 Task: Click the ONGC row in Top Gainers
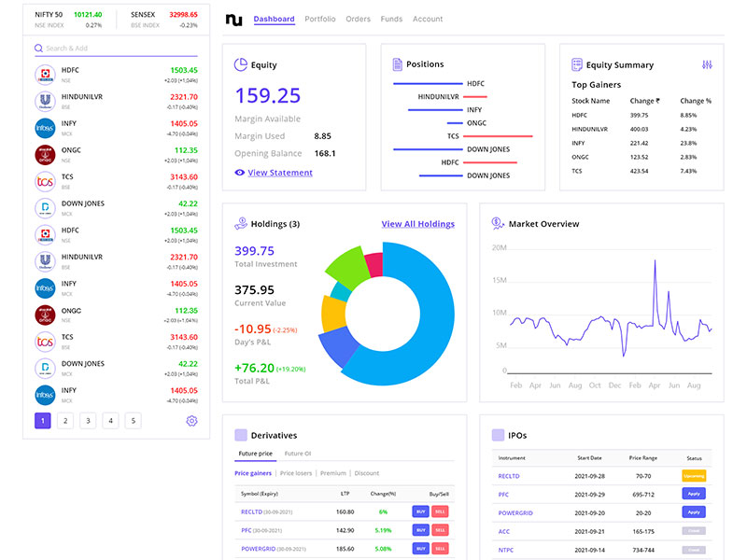click(x=641, y=157)
